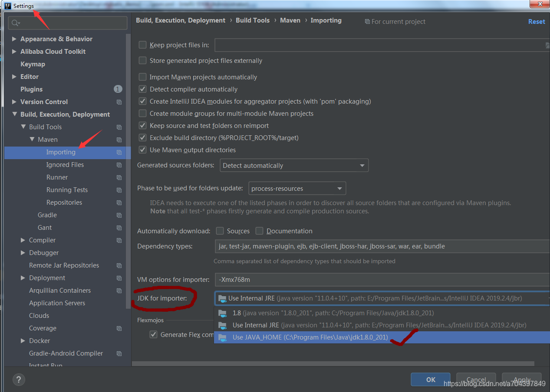Screen dimensions: 550x392
Task: Enable Store generated project files externally
Action: coord(142,61)
